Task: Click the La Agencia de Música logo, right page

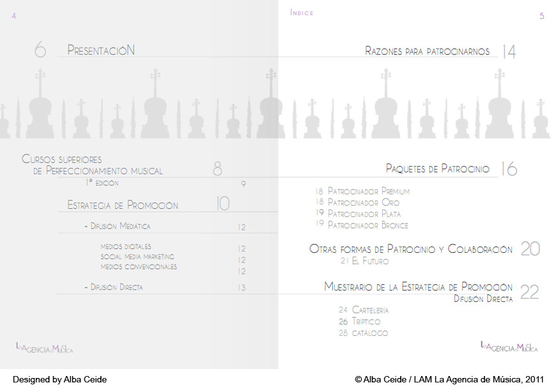Action: point(509,346)
